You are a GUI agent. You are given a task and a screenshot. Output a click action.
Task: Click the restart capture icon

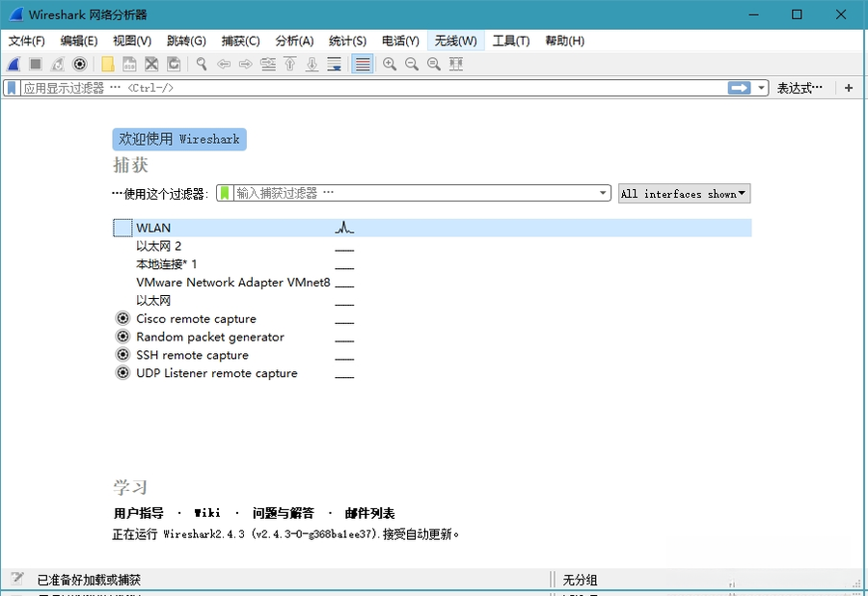(58, 65)
